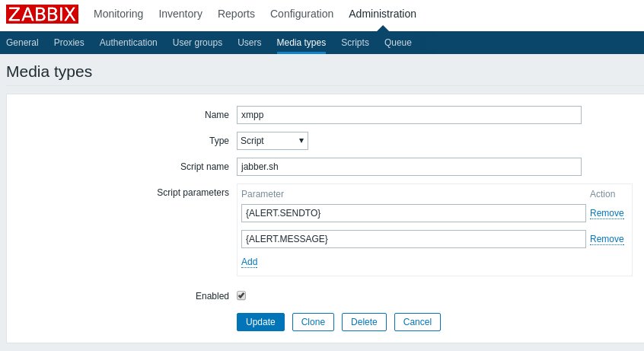Viewport: 644px width, 351px height.
Task: Remove the {ALERT.MESSAGE} parameter
Action: (607, 239)
